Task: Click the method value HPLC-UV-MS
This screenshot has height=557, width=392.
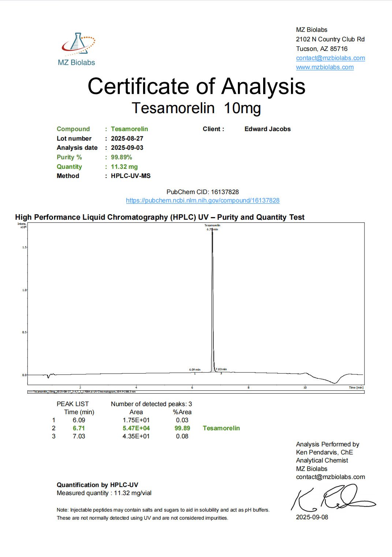Action: [x=131, y=176]
